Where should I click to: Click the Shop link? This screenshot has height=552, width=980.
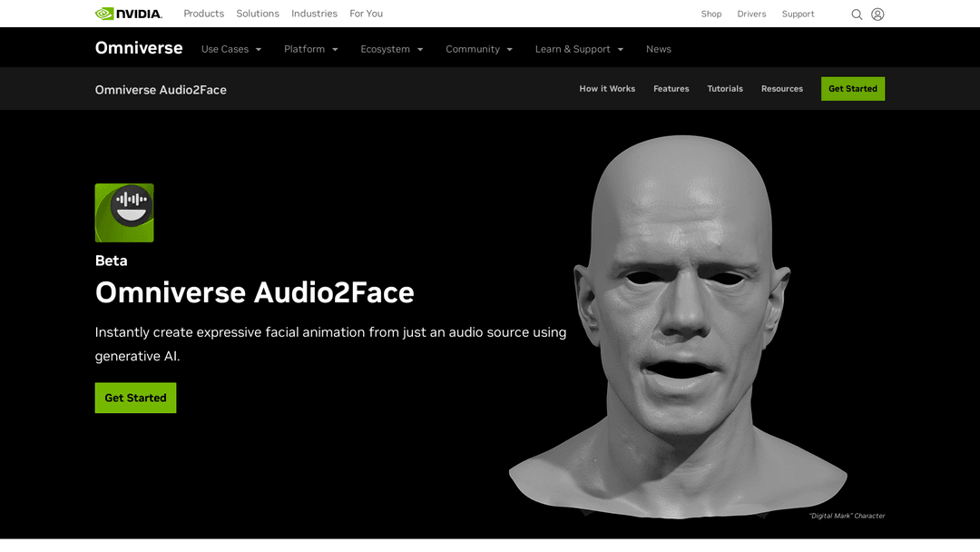(711, 15)
